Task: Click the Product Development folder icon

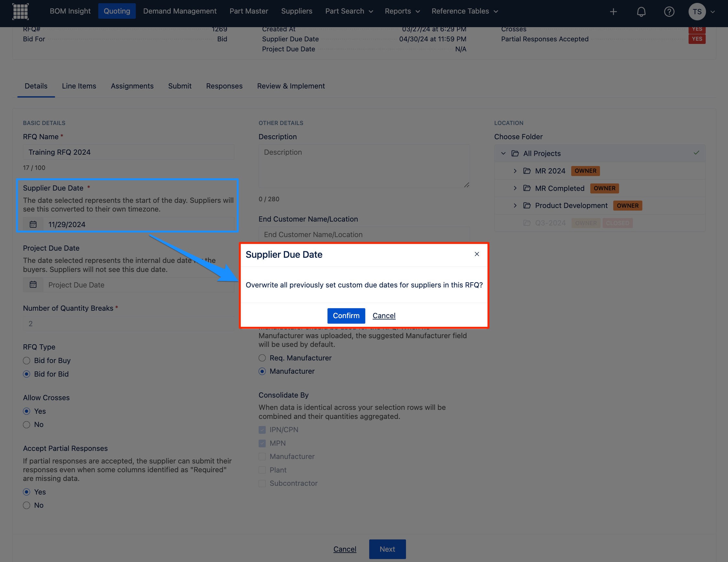Action: 527,205
